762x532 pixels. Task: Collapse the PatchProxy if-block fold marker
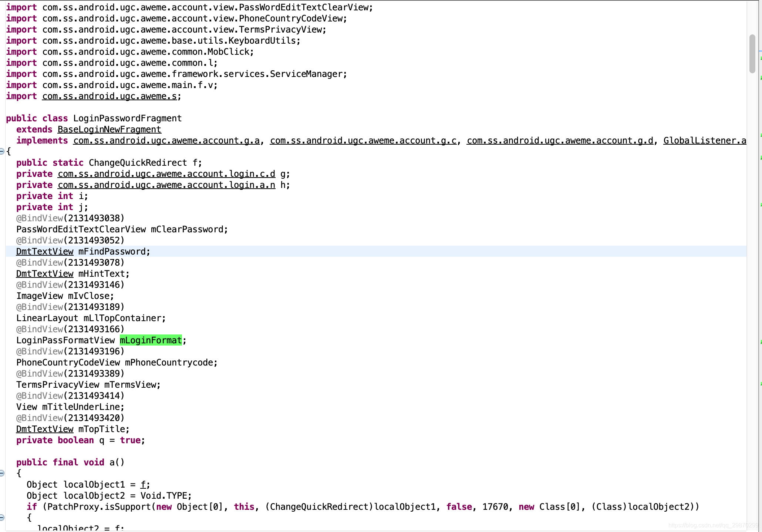(x=2, y=518)
